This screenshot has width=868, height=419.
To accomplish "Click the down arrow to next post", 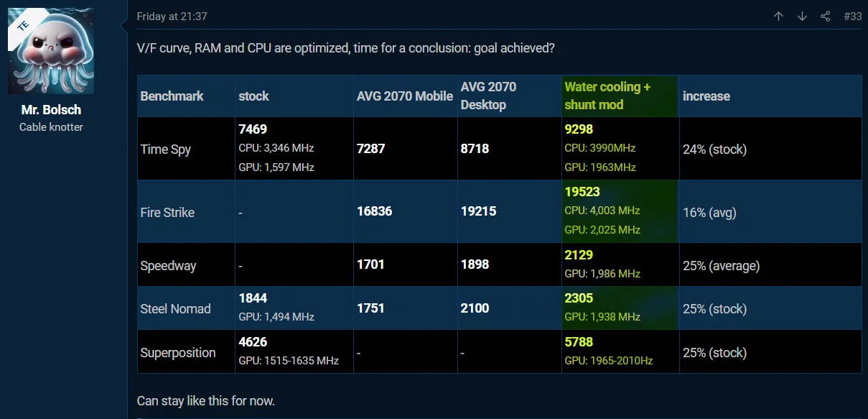I will click(802, 17).
